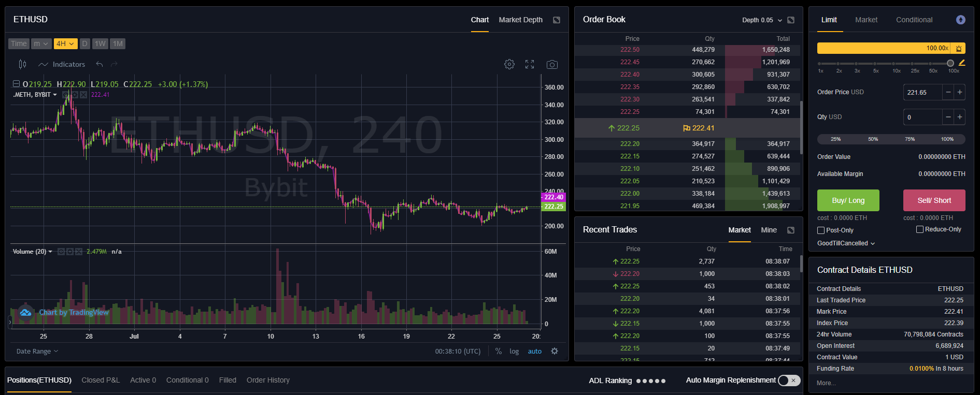Toggle percent scale on the chart

pos(498,351)
